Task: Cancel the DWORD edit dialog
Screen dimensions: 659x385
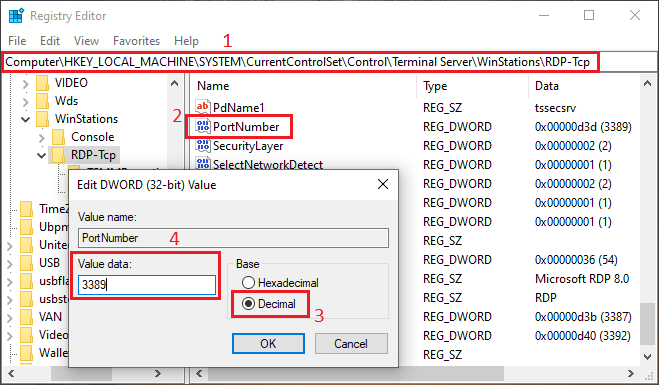Action: tap(351, 343)
